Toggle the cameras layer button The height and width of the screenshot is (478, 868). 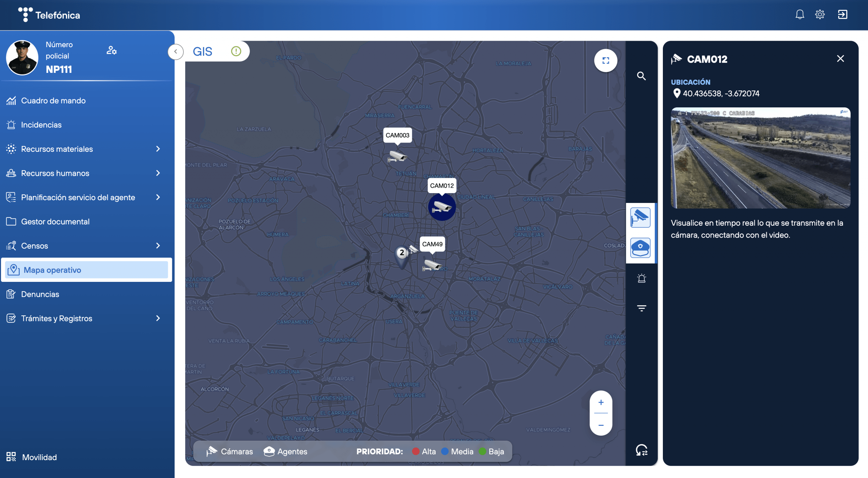pyautogui.click(x=640, y=218)
